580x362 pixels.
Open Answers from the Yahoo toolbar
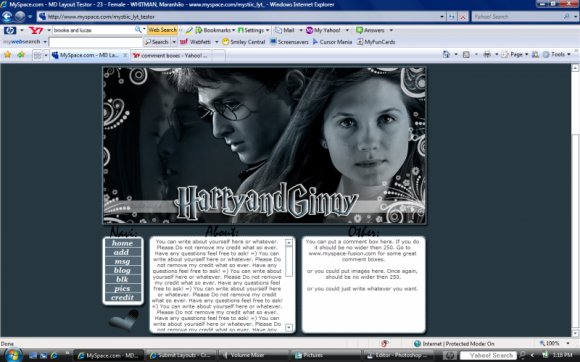pos(371,30)
